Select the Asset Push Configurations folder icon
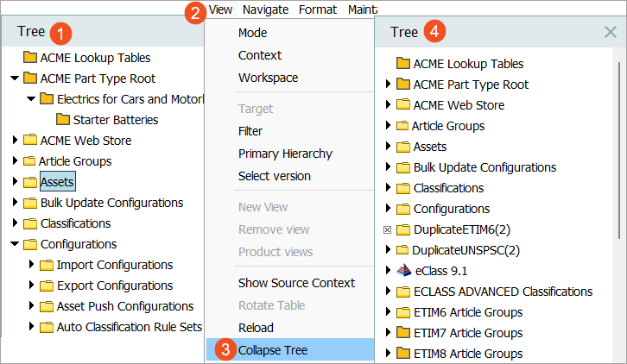 47,306
